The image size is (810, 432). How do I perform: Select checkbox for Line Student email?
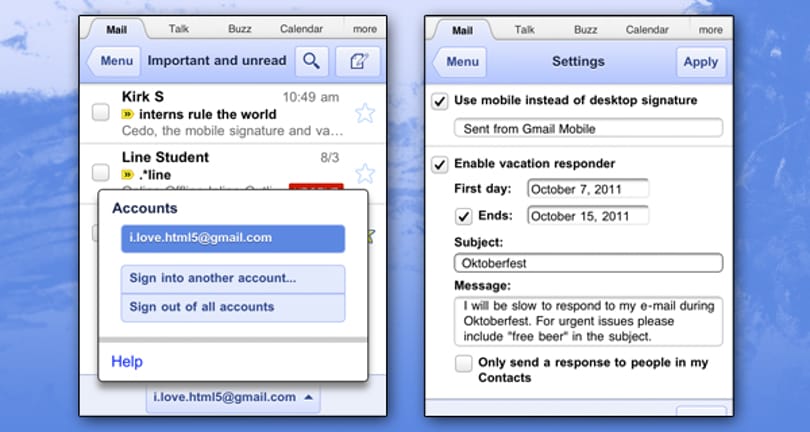[100, 173]
